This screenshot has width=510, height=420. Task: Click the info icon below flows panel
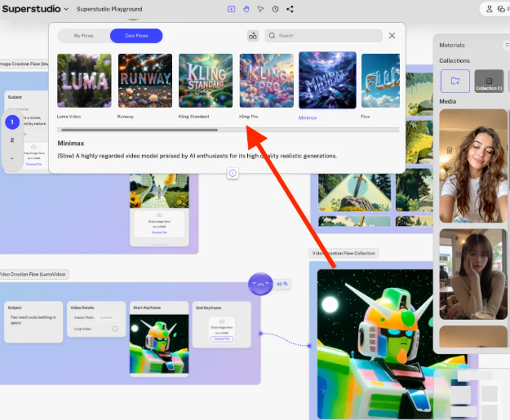pyautogui.click(x=233, y=173)
